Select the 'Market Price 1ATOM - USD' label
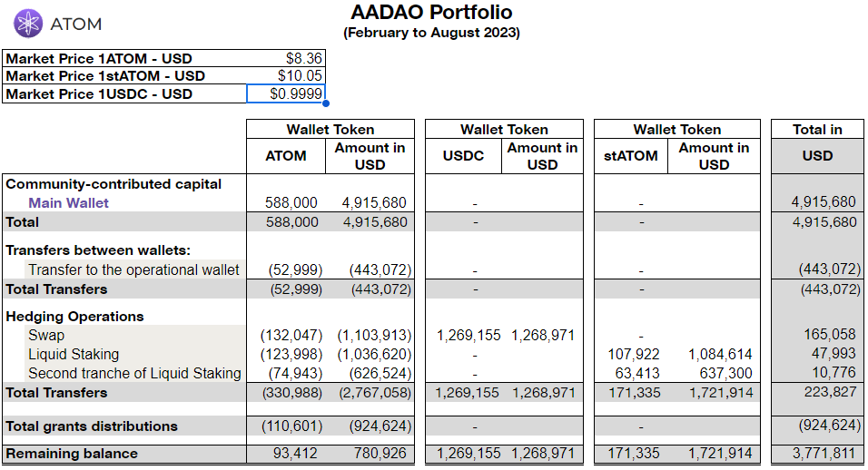This screenshot has width=868, height=470. [x=99, y=59]
